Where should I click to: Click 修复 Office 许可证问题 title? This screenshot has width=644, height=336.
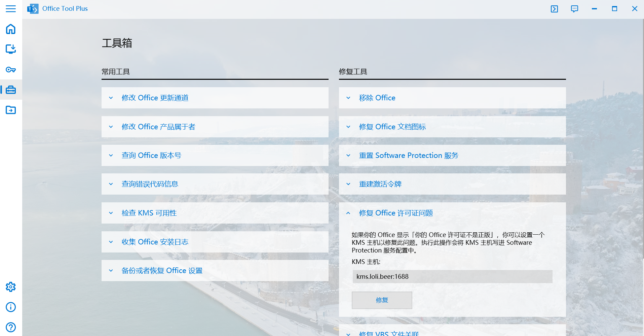[396, 213]
